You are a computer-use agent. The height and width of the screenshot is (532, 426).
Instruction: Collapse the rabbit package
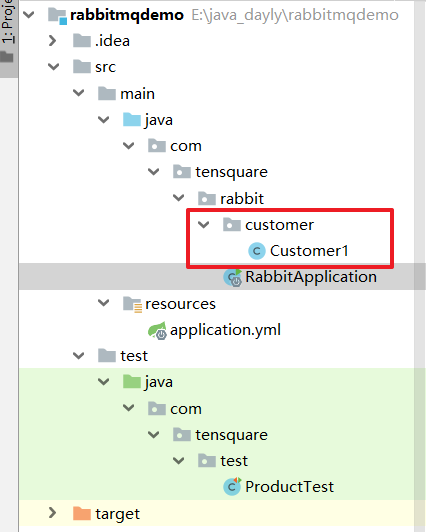pos(178,198)
